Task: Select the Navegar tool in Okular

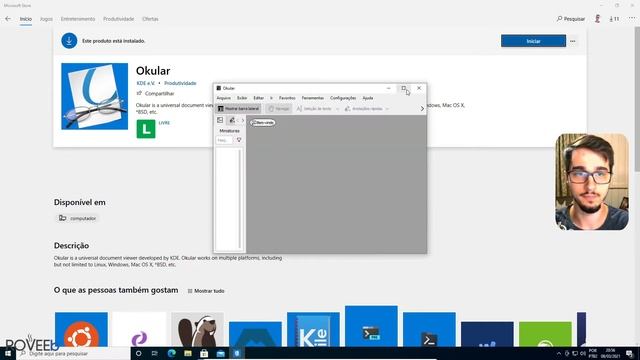Action: click(279, 109)
